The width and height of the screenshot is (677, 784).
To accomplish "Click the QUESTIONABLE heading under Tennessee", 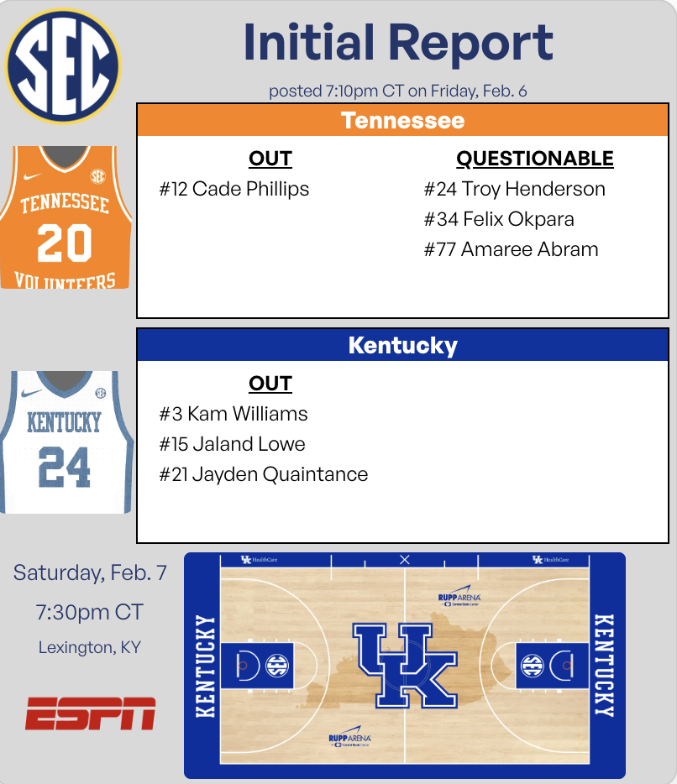I will [534, 159].
